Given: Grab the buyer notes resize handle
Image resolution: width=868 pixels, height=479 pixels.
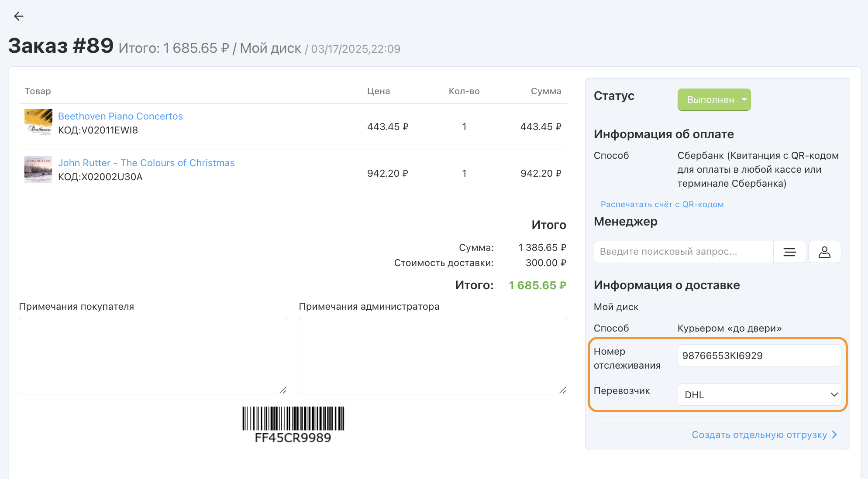Looking at the screenshot, I should click(x=283, y=390).
